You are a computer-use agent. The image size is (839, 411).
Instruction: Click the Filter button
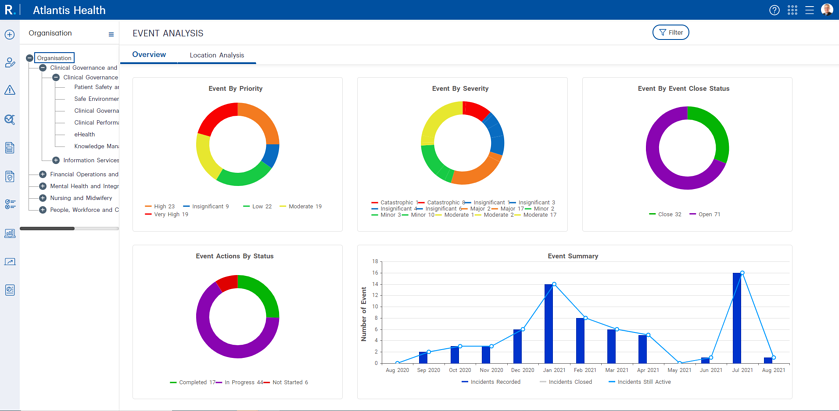click(x=671, y=33)
